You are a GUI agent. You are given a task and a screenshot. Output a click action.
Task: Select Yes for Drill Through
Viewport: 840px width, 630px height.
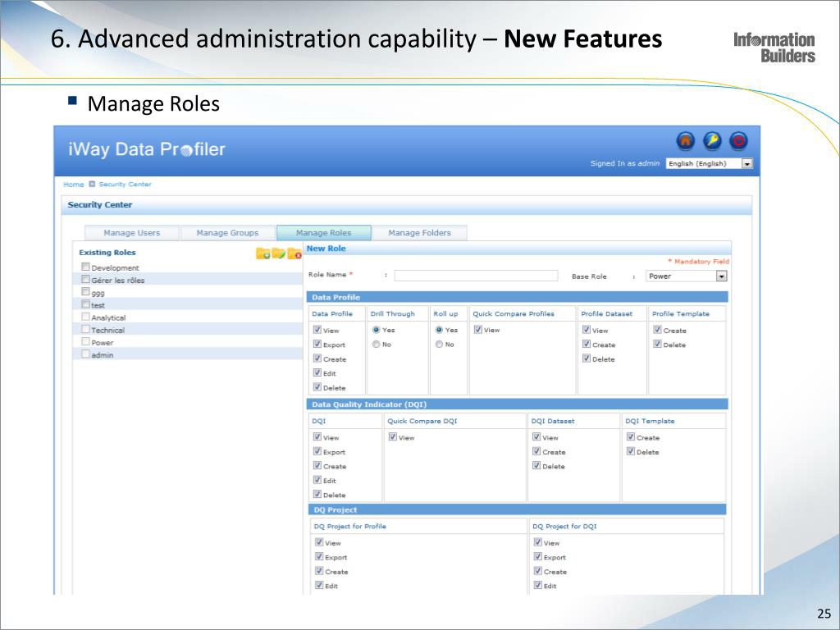click(x=376, y=330)
